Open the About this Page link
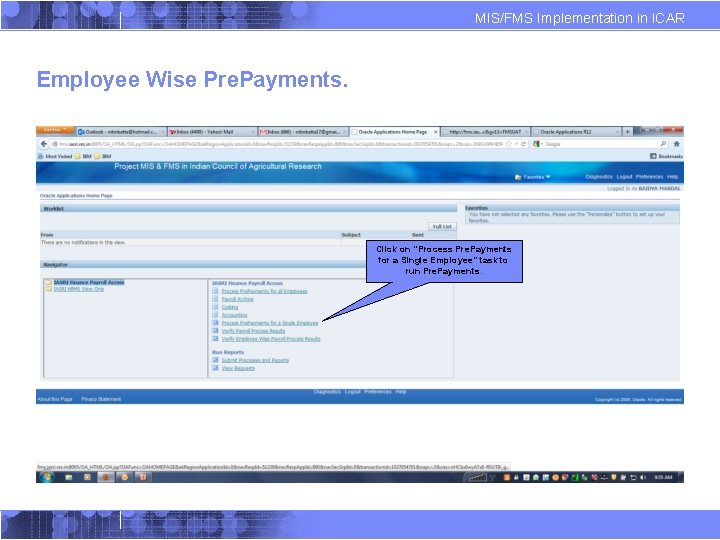Image resolution: width=720 pixels, height=540 pixels. (55, 399)
